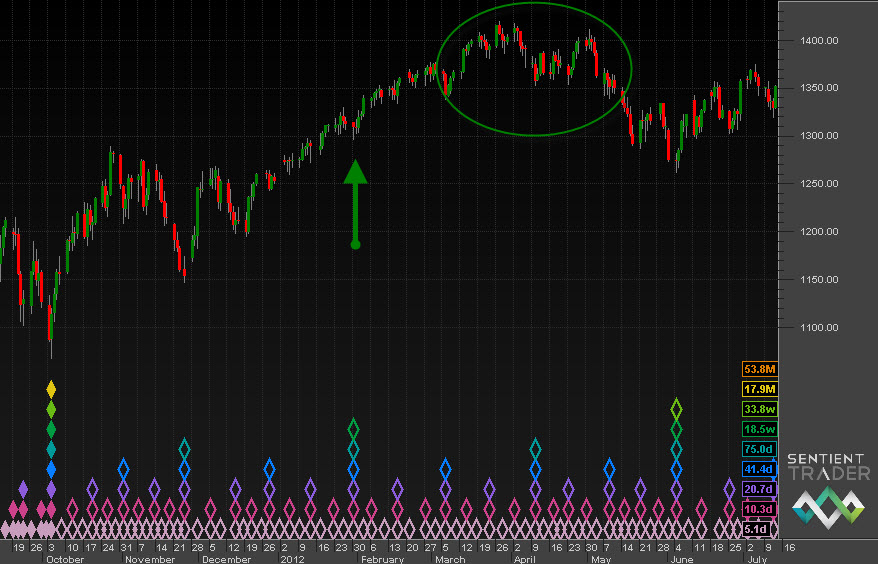This screenshot has width=878, height=564.
Task: Click the solid yellow diamond above October 3
Action: coord(51,388)
